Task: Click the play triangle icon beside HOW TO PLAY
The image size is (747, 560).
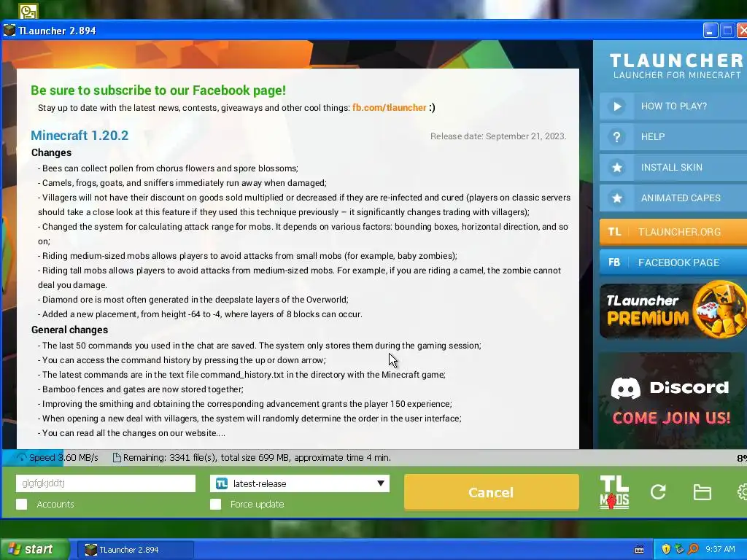Action: pos(616,106)
